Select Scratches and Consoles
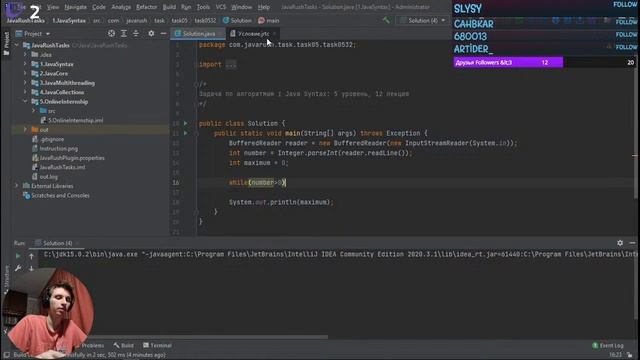Viewport: 640px width, 360px height. point(56,196)
